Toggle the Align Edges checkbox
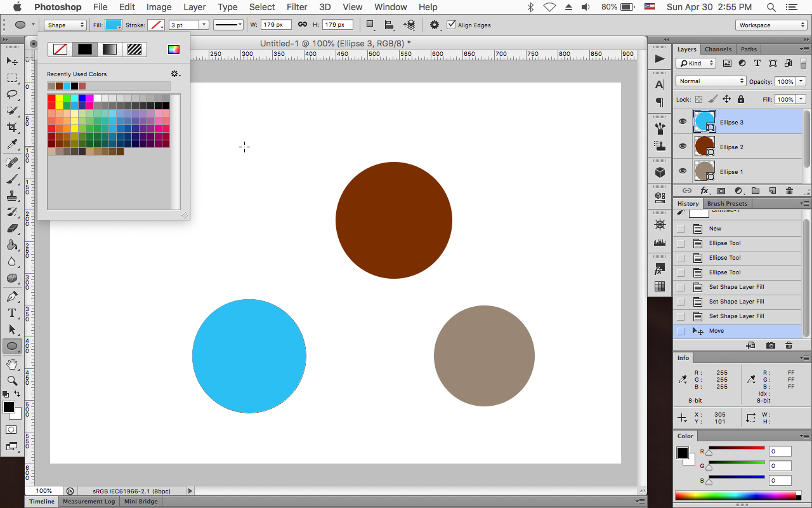The height and width of the screenshot is (508, 812). pos(452,25)
